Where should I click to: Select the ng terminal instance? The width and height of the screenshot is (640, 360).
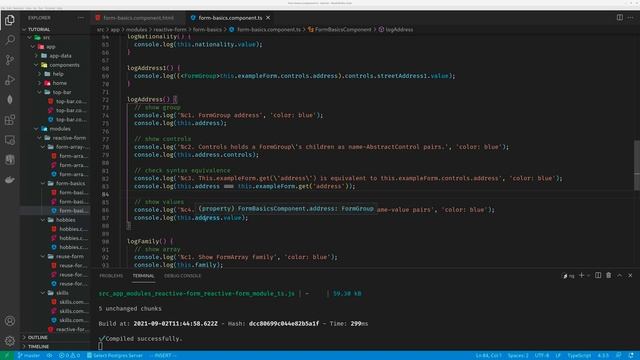(569, 276)
